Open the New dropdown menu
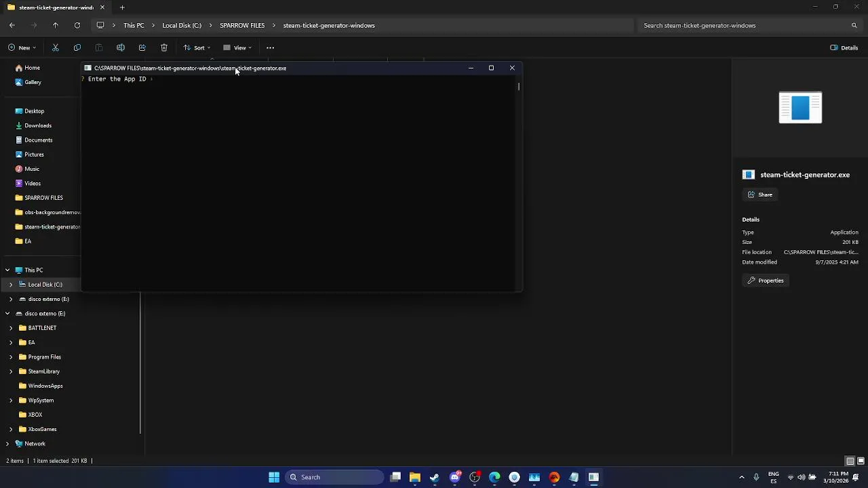The image size is (868, 488). click(x=22, y=47)
